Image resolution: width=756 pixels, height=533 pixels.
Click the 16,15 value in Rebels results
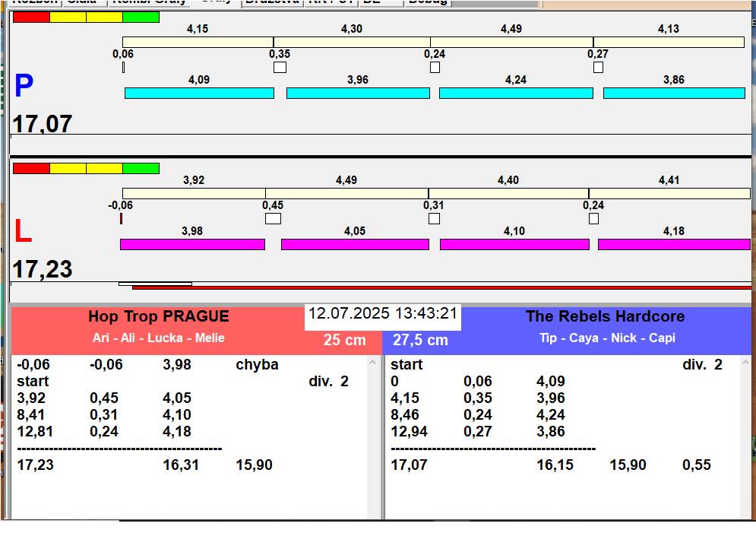(555, 465)
